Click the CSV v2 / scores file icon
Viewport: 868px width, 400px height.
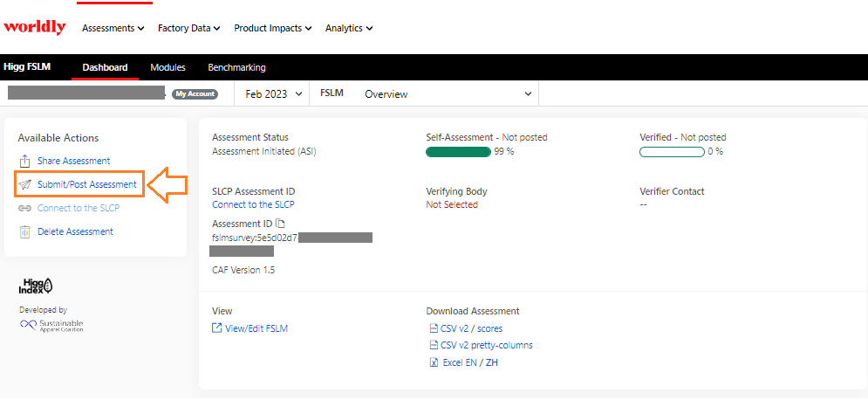click(x=434, y=328)
